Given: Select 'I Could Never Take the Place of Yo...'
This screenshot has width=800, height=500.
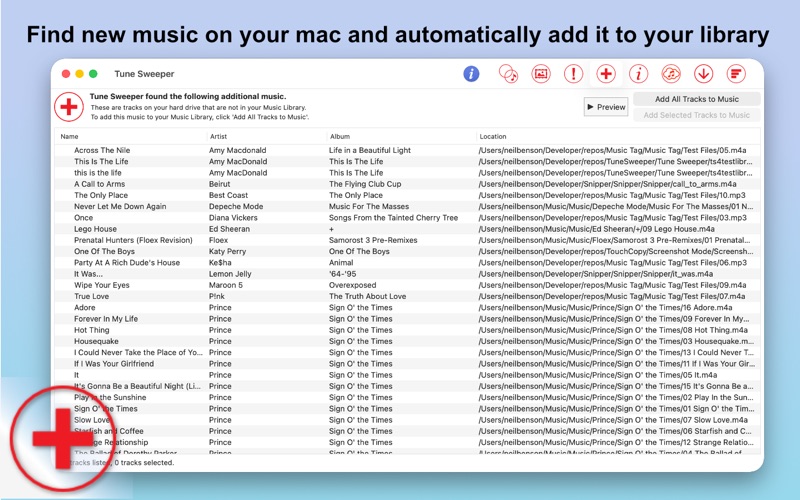Looking at the screenshot, I should pos(138,353).
